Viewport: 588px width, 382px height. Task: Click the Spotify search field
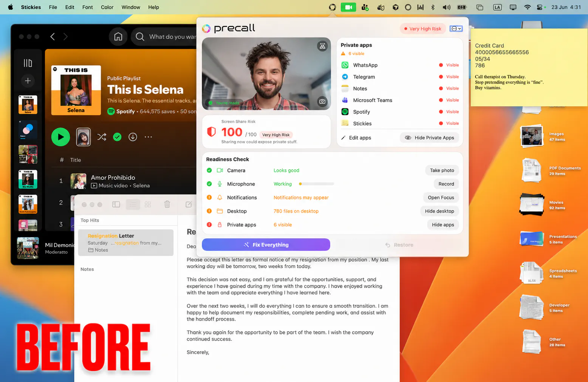[164, 37]
